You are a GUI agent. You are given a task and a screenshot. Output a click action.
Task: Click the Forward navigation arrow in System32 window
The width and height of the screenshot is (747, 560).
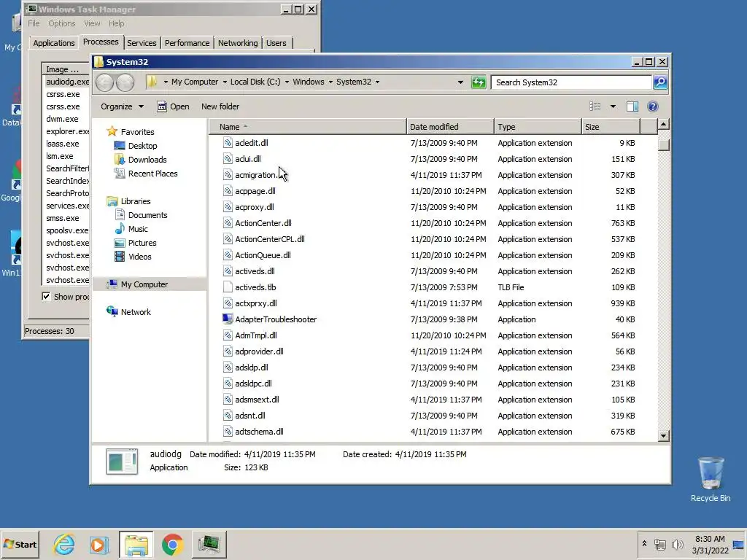point(125,82)
